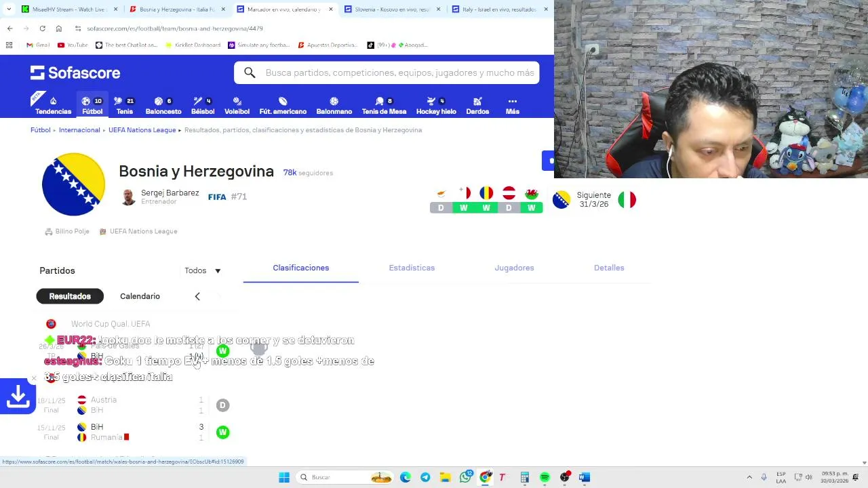The image size is (868, 488).
Task: Click the search magnifier icon
Action: pyautogui.click(x=250, y=73)
